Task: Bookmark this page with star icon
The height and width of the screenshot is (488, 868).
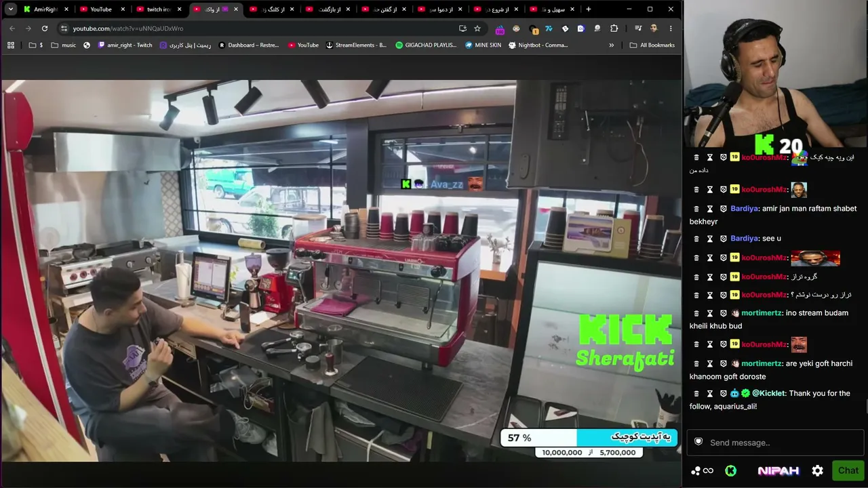Action: tap(477, 28)
